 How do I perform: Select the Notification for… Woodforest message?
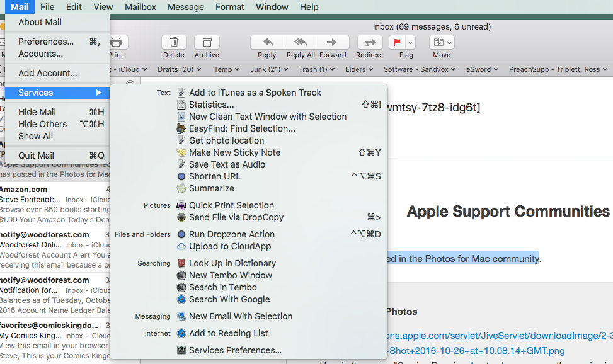click(x=55, y=295)
